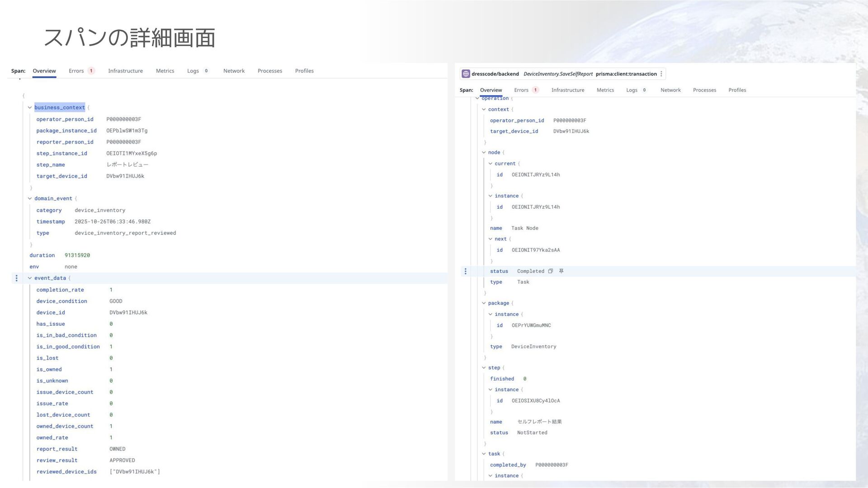Screen dimensions: 868x488
Task: Collapse the business_context section
Action: pos(30,108)
